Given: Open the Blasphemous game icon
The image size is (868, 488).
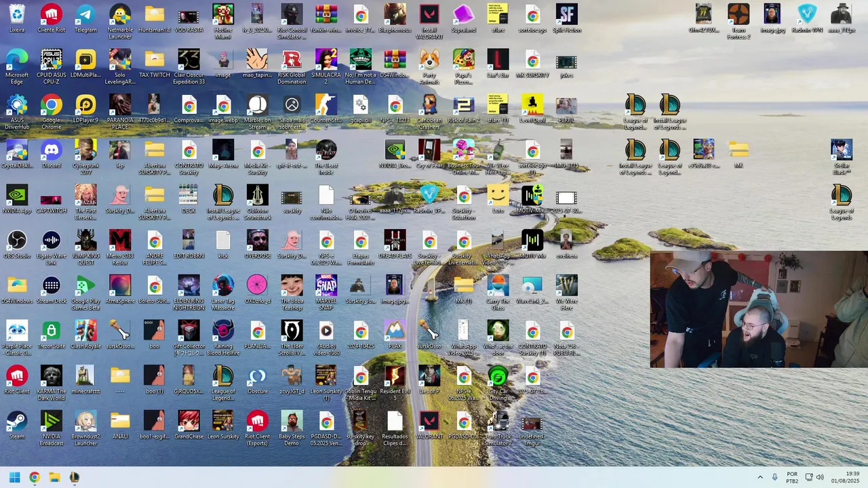Looking at the screenshot, I should [395, 19].
